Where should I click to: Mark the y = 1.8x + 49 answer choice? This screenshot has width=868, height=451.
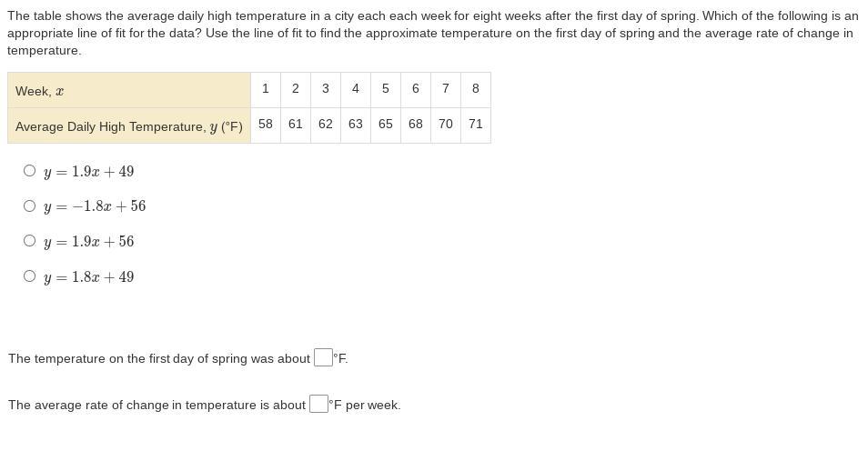tap(29, 276)
